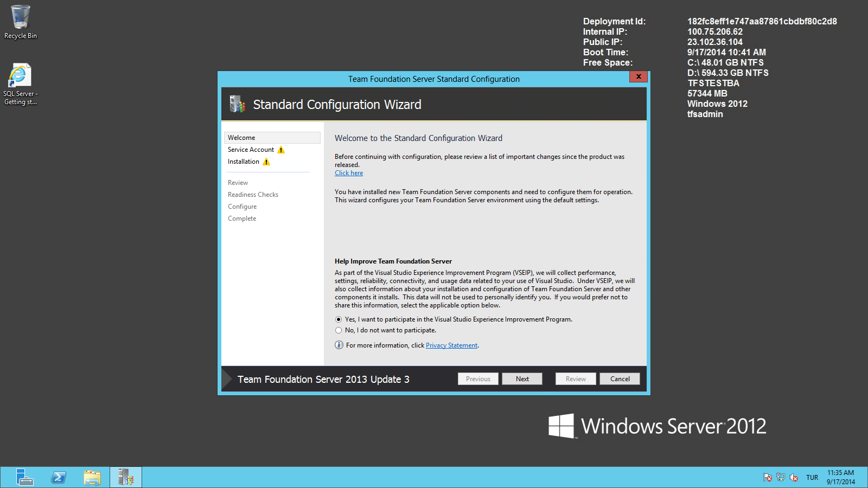This screenshot has width=868, height=488.
Task: Click the muted volume icon in the tray
Action: click(794, 477)
